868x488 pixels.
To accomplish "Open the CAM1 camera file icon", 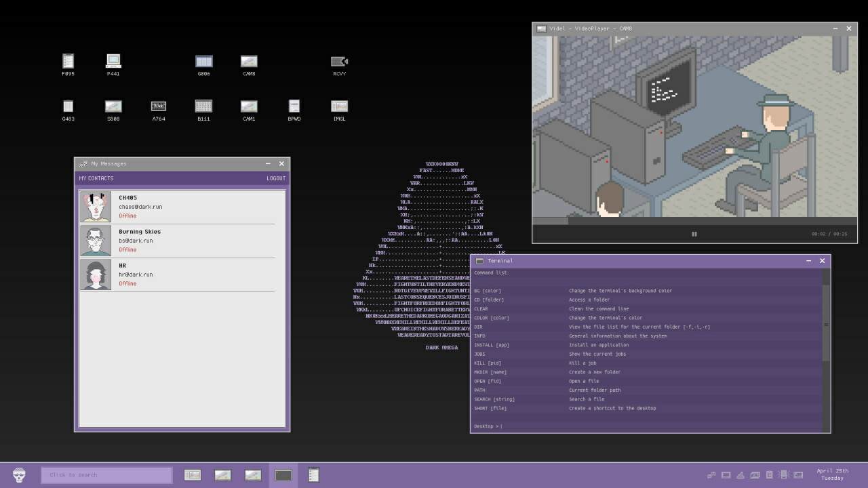I will click(x=249, y=106).
